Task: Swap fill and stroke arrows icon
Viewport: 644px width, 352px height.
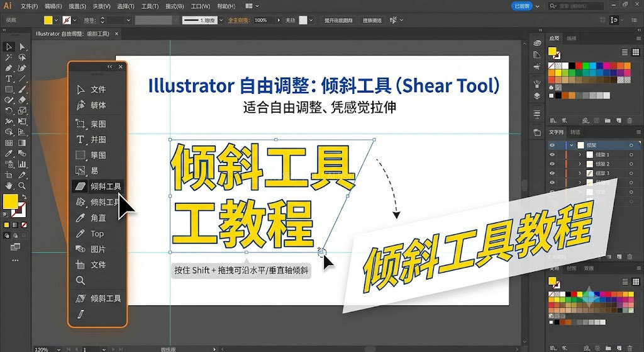Action: (x=25, y=197)
